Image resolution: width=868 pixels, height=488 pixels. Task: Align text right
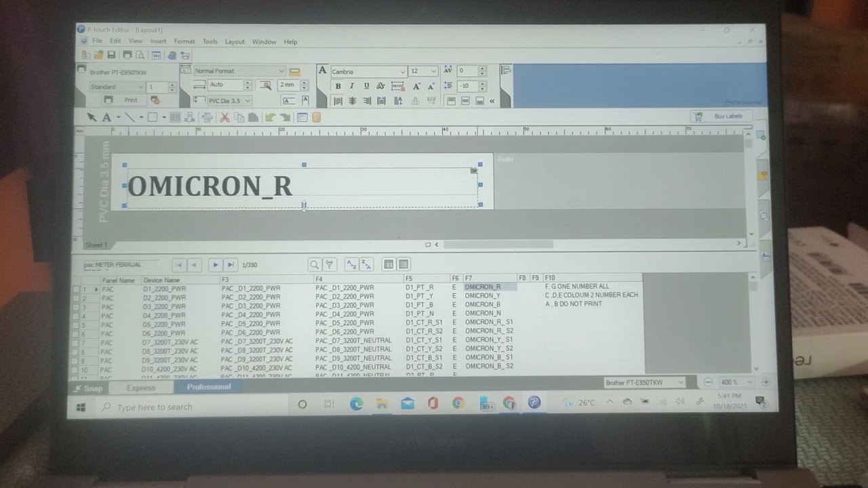pos(366,101)
